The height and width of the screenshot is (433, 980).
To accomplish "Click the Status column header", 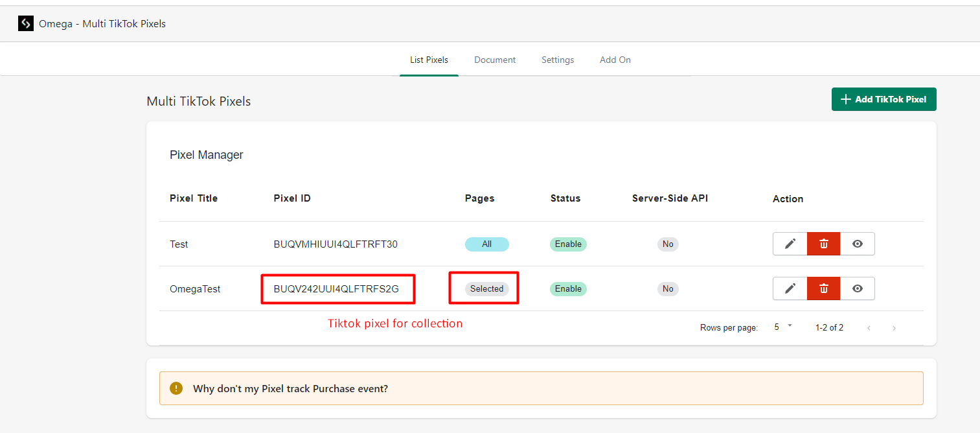I will (x=565, y=198).
